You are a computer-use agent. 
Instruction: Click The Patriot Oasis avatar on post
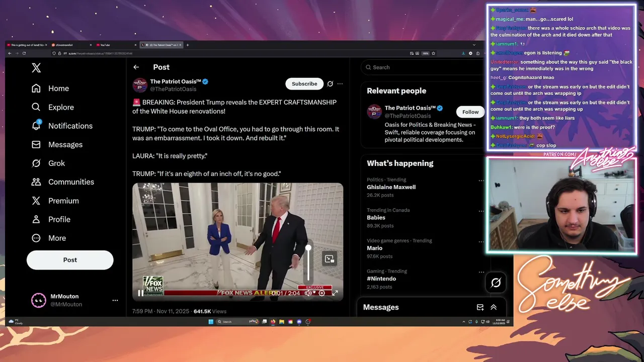pos(139,85)
